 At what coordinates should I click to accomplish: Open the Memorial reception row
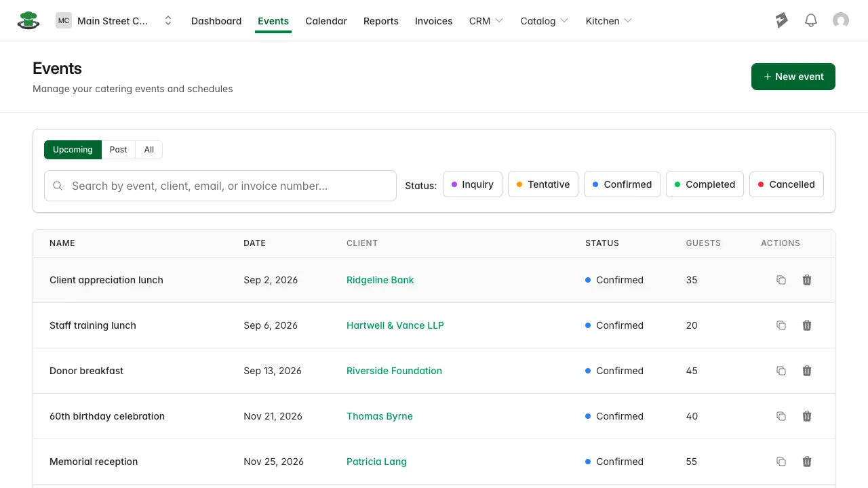(434, 462)
